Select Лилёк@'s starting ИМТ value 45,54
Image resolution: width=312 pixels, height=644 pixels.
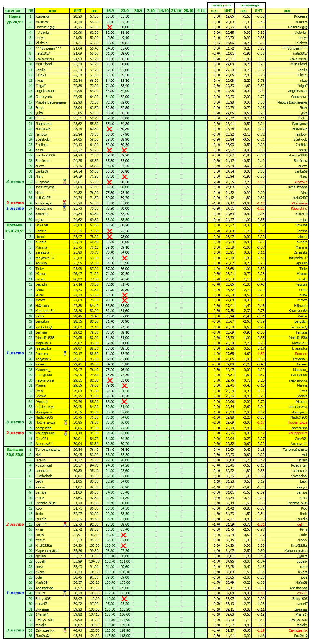[77, 636]
